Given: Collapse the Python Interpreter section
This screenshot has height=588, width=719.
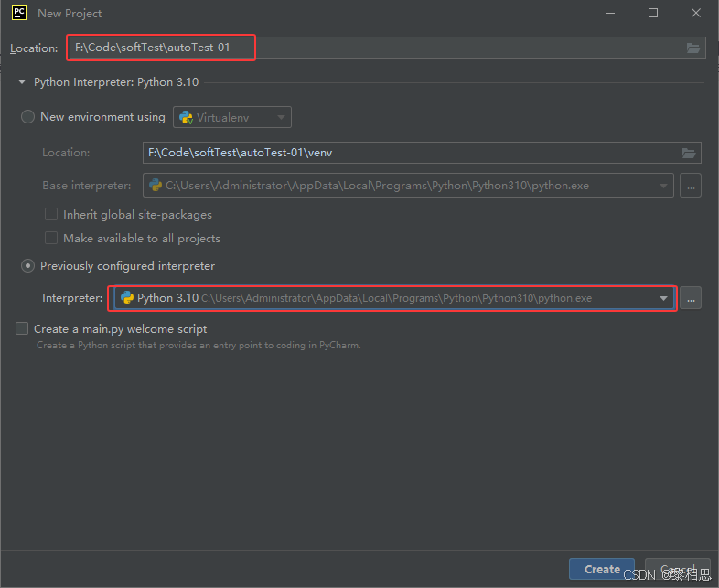Looking at the screenshot, I should pyautogui.click(x=22, y=82).
